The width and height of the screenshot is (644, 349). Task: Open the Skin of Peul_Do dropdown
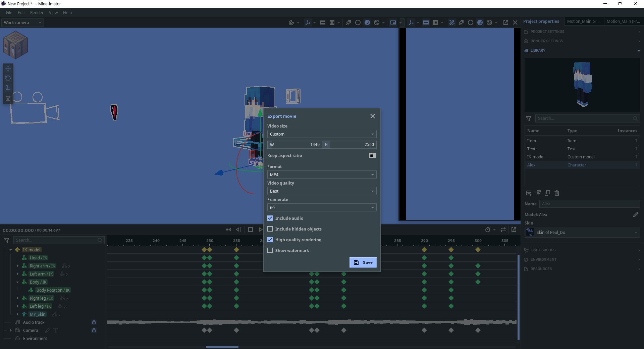click(x=582, y=232)
